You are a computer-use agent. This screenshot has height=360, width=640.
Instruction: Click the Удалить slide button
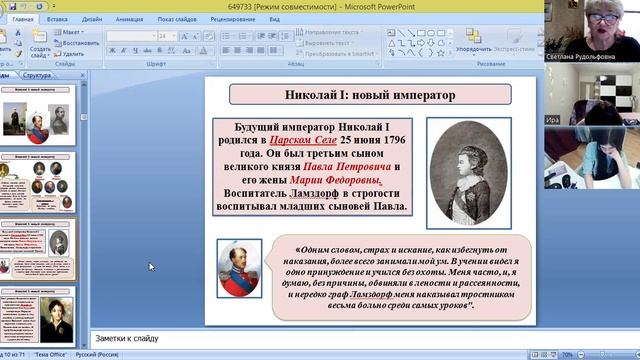[x=69, y=53]
